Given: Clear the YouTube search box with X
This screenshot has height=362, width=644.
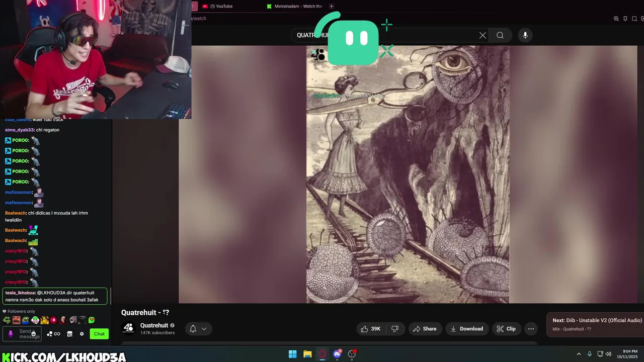Looking at the screenshot, I should pos(482,35).
